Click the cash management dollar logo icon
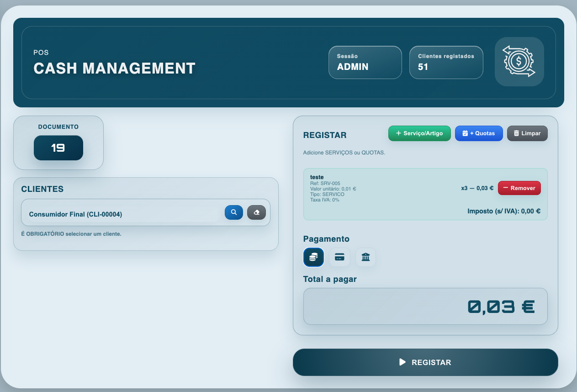 (519, 62)
